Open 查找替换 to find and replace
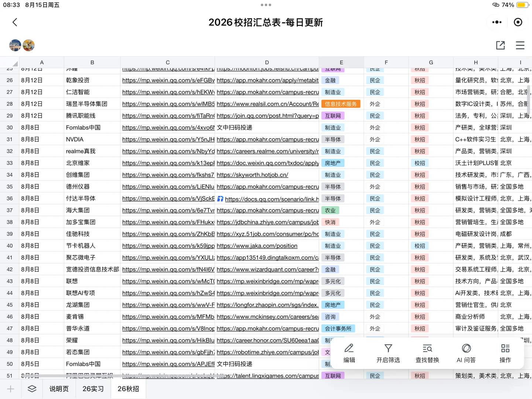This screenshot has height=399, width=532. tap(427, 353)
